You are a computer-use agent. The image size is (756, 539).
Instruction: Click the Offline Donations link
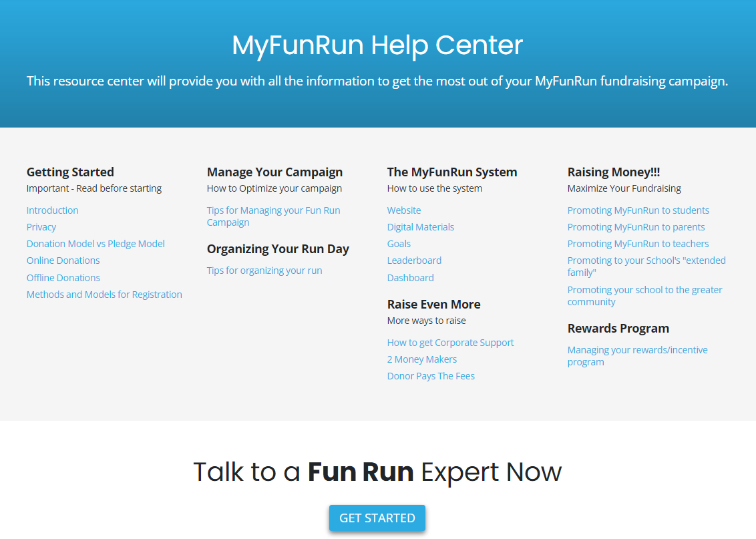pyautogui.click(x=63, y=278)
